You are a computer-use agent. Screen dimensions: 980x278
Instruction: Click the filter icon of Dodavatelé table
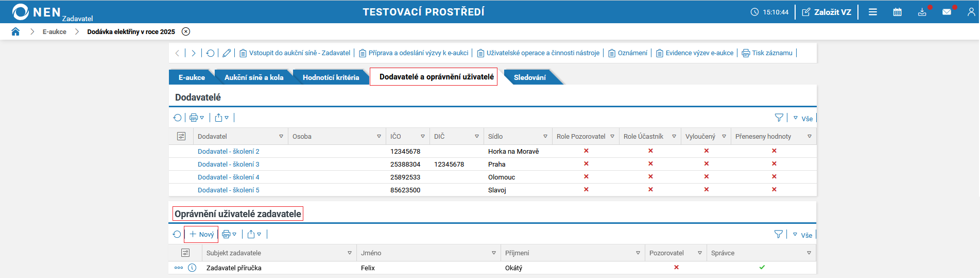coord(779,118)
